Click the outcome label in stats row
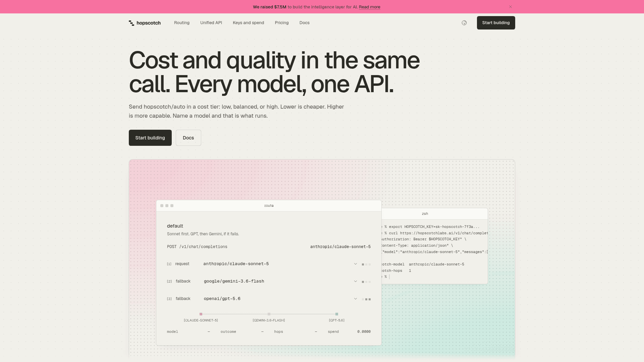 point(228,331)
